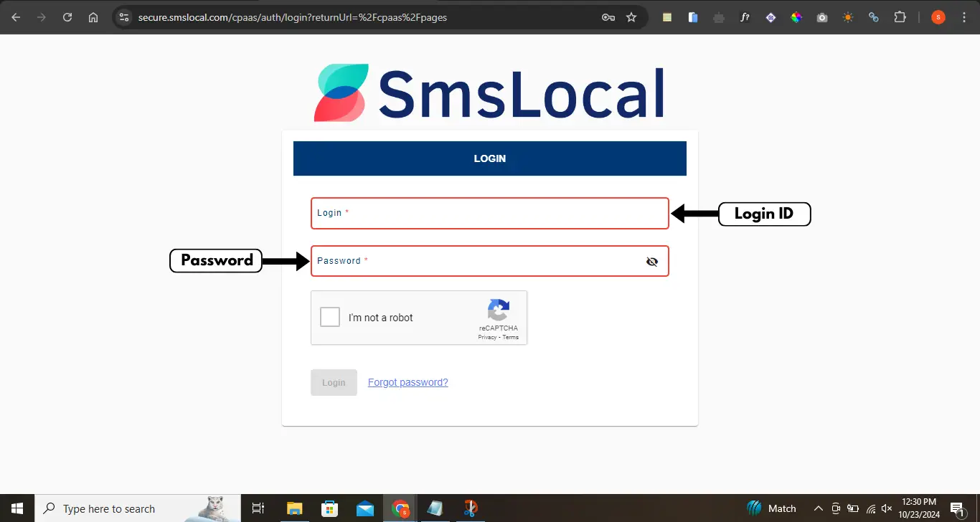This screenshot has width=980, height=522.
Task: Open the gray robot extension
Action: tap(719, 17)
